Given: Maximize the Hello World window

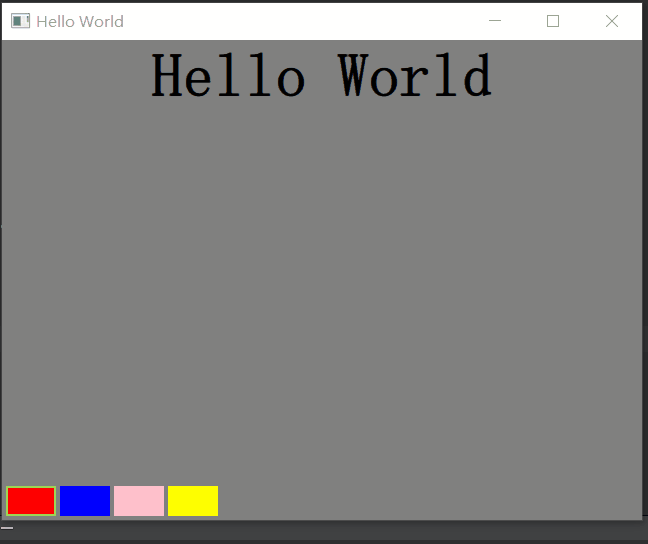Looking at the screenshot, I should [x=553, y=21].
